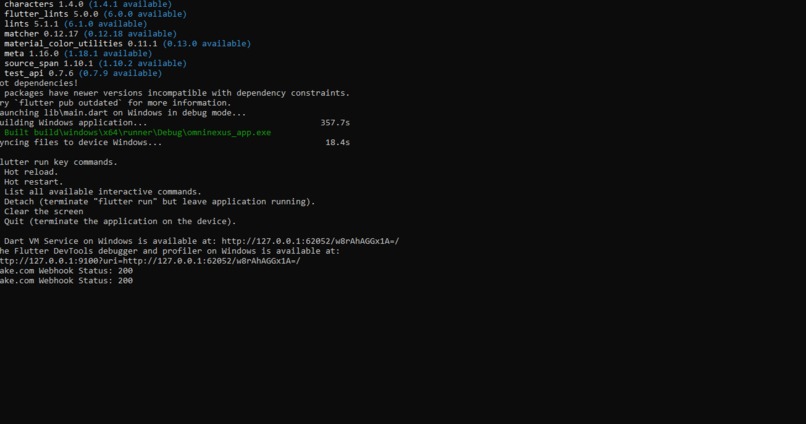Click the 'characters 1.4.0' package line

click(x=88, y=4)
